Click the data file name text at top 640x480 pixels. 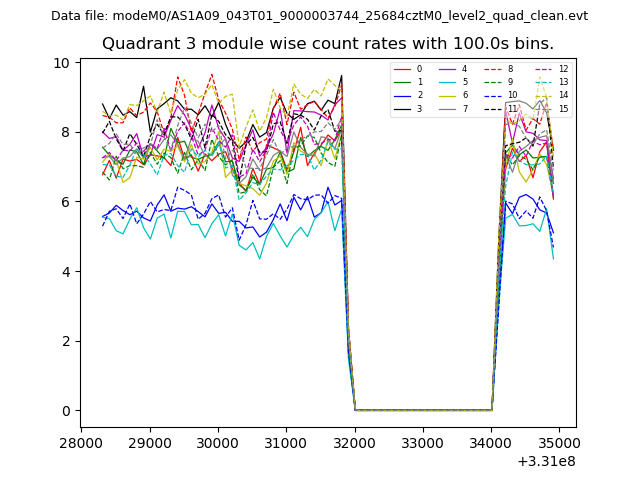click(319, 16)
